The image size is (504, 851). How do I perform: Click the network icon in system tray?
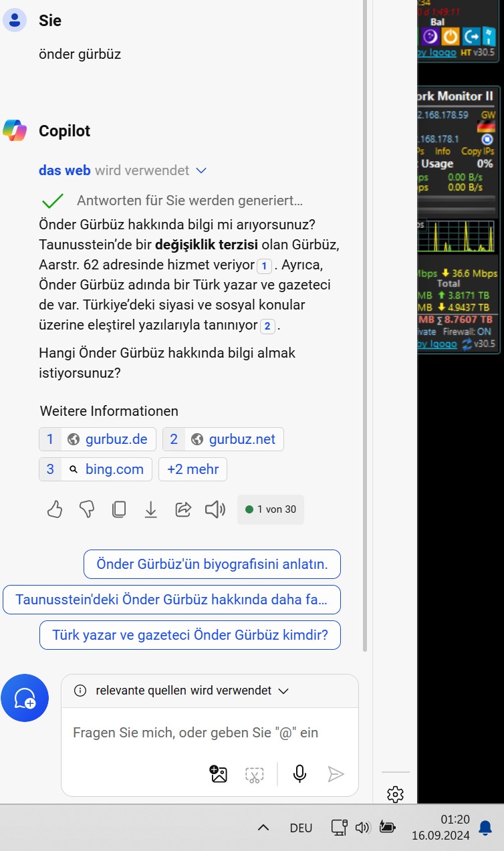(x=340, y=828)
